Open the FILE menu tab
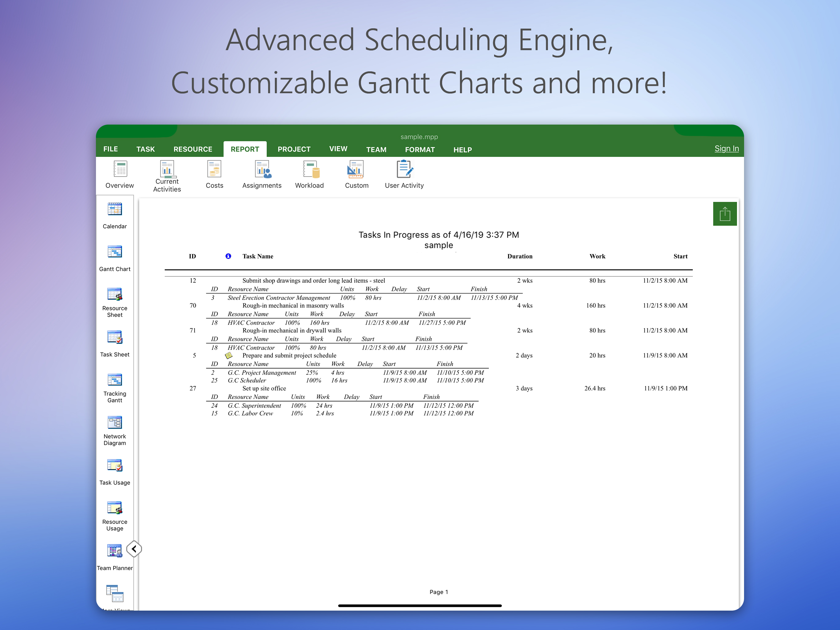Viewport: 840px width, 630px height. pyautogui.click(x=110, y=149)
